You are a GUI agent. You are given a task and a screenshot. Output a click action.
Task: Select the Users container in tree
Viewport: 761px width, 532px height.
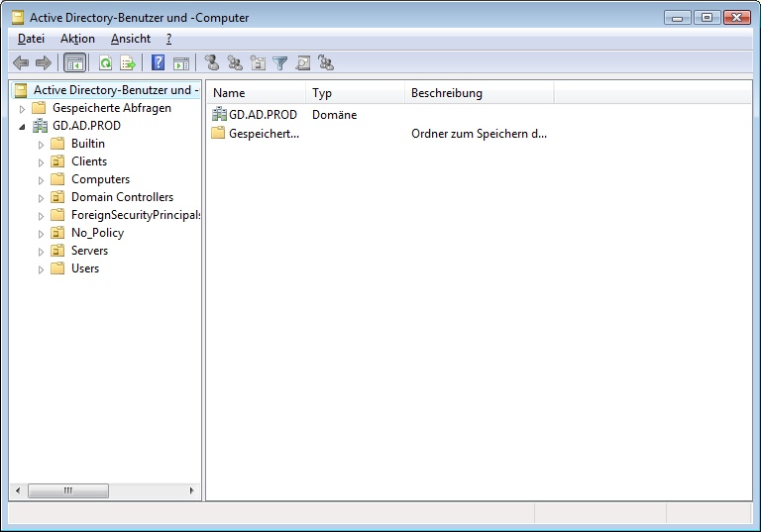[x=84, y=268]
